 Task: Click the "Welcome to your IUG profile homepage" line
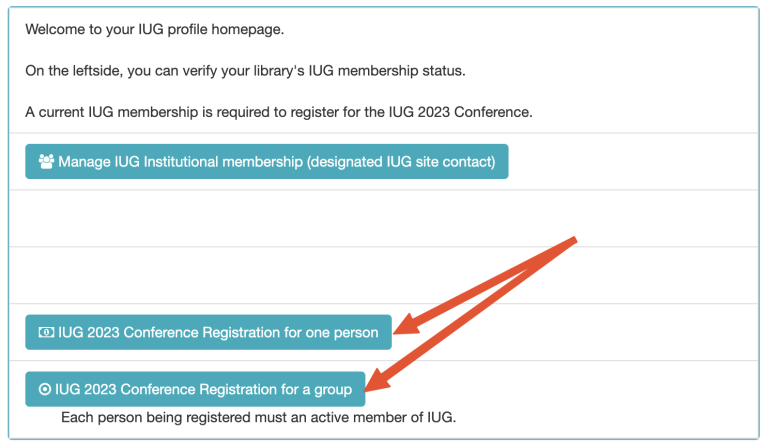[155, 29]
